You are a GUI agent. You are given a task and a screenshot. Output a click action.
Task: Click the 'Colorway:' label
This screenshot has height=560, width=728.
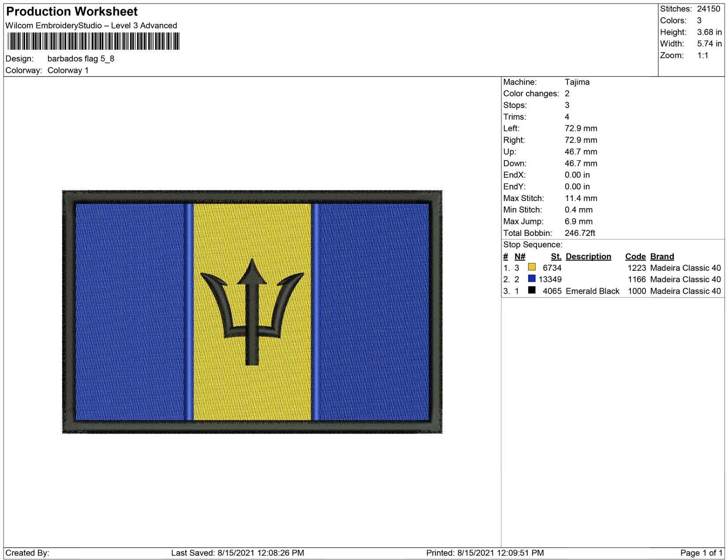pyautogui.click(x=24, y=70)
